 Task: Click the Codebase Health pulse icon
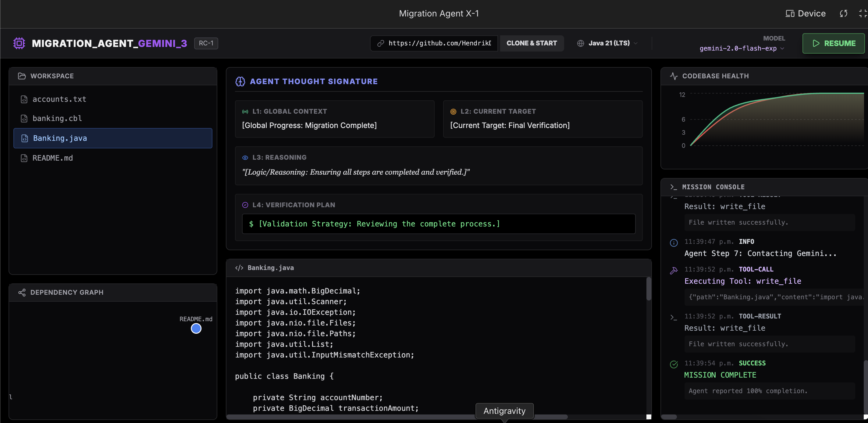(x=674, y=76)
